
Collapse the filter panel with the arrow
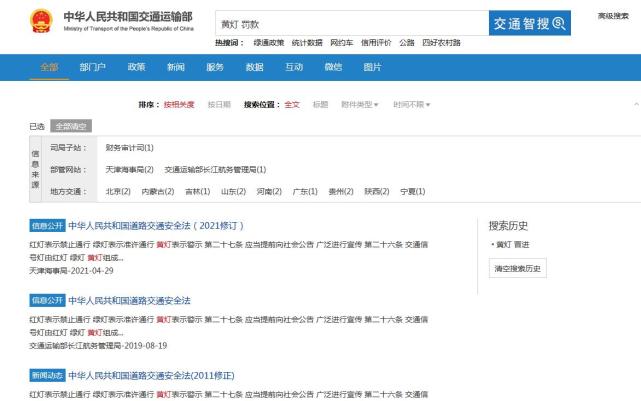tap(637, 105)
